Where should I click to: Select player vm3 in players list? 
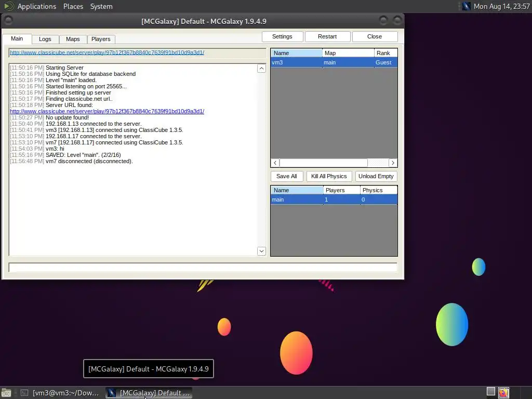[334, 62]
